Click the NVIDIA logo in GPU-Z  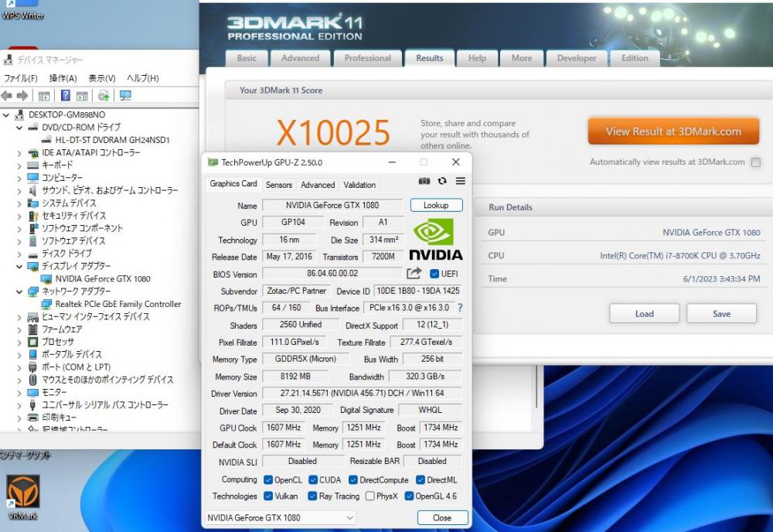pos(436,239)
